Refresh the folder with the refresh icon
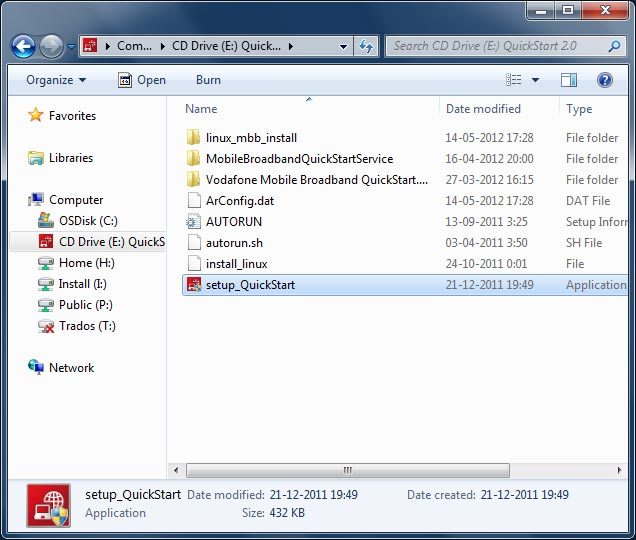The image size is (636, 540). point(366,46)
